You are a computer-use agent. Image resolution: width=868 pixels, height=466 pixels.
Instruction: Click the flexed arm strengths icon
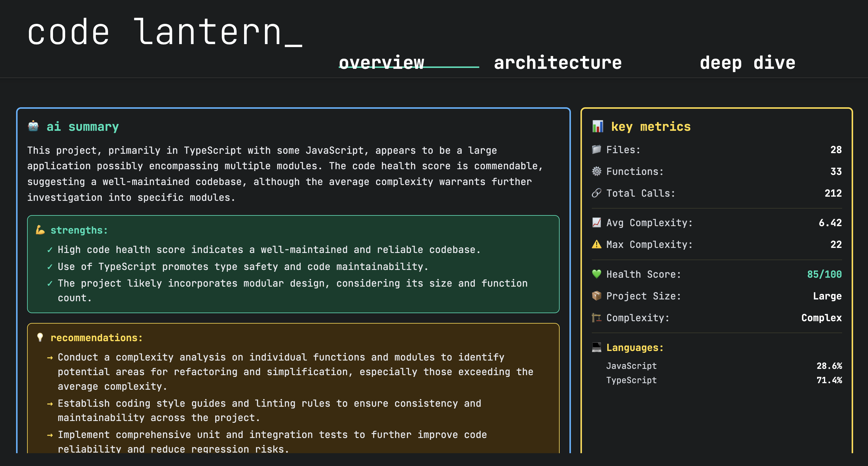tap(40, 230)
